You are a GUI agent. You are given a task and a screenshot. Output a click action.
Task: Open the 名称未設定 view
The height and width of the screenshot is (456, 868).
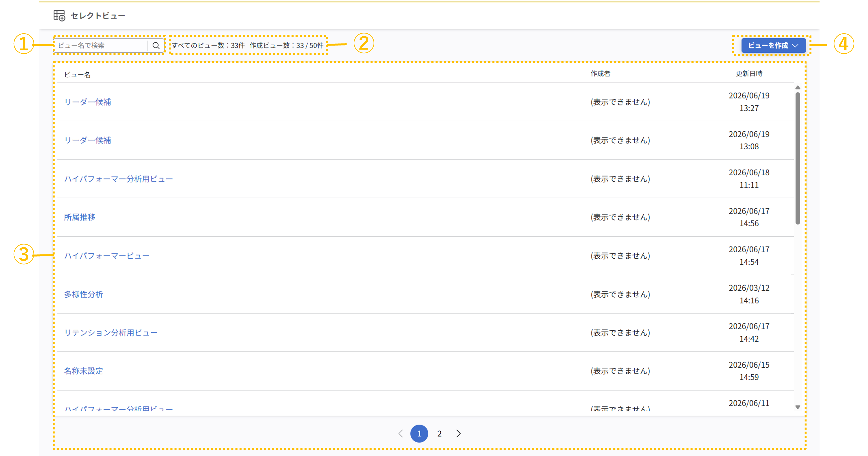[x=84, y=371]
